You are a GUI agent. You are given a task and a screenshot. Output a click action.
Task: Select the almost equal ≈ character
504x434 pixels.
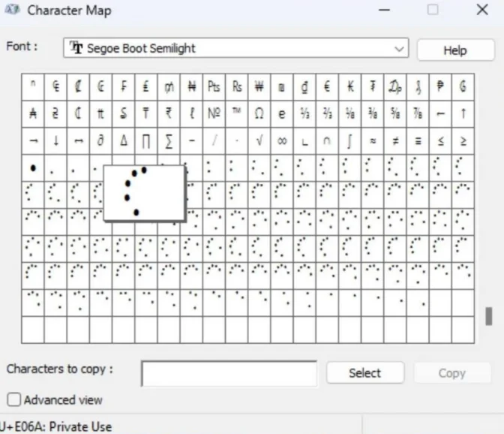[x=373, y=141]
